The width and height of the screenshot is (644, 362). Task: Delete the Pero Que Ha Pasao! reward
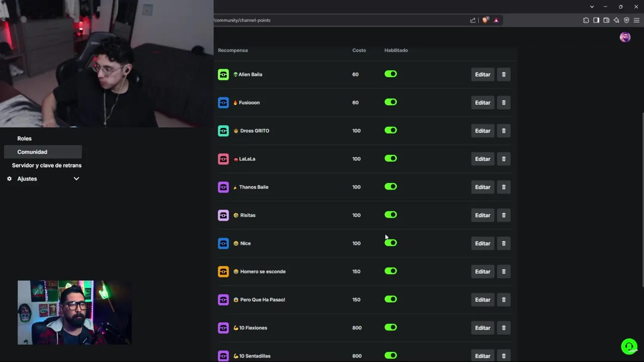(x=504, y=300)
